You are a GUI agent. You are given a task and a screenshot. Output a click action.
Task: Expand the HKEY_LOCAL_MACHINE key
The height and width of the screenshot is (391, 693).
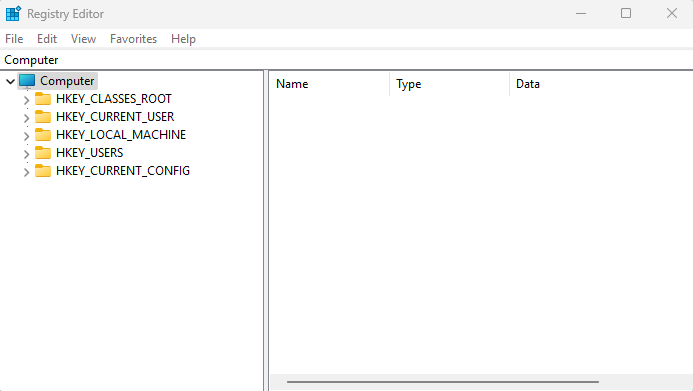click(x=27, y=136)
